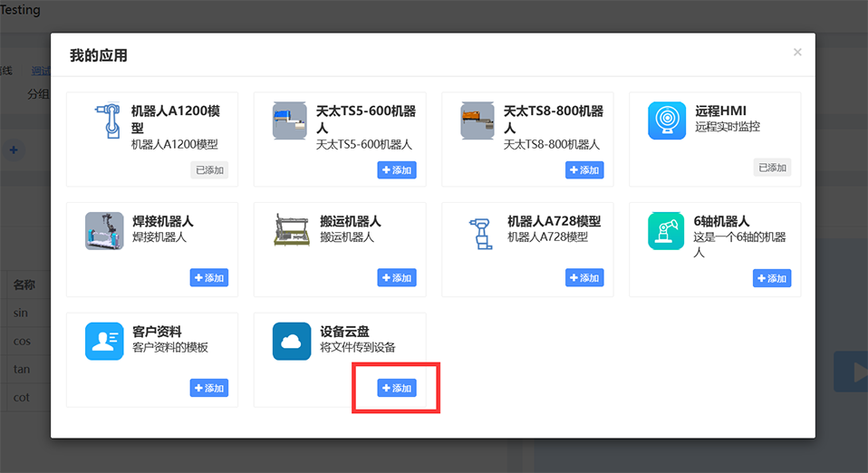868x473 pixels.
Task: Add the 客户资料 application
Action: click(209, 388)
